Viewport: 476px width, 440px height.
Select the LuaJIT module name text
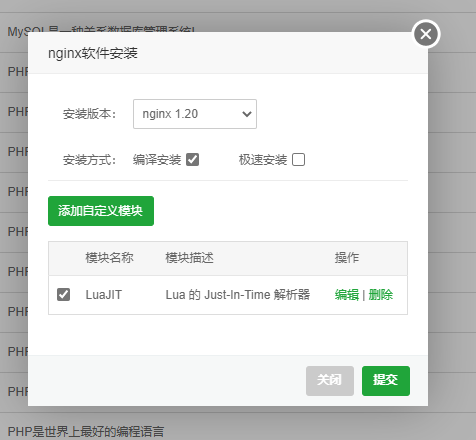pyautogui.click(x=104, y=295)
